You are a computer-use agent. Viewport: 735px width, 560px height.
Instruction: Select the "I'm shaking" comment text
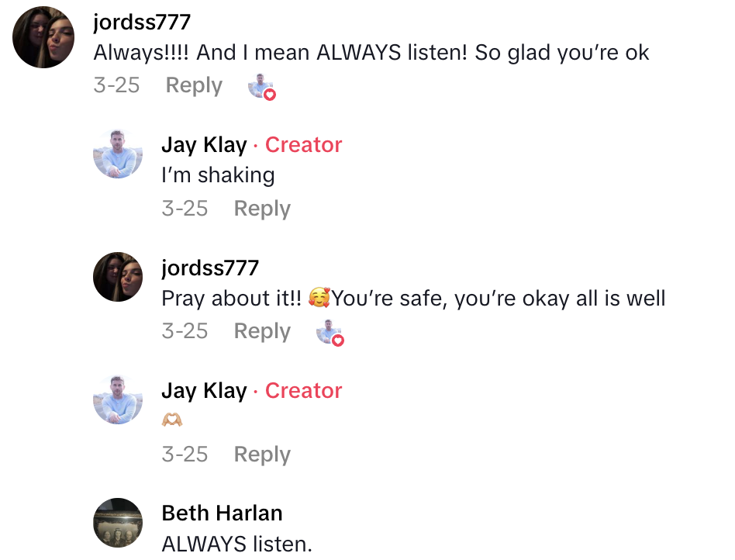(218, 175)
